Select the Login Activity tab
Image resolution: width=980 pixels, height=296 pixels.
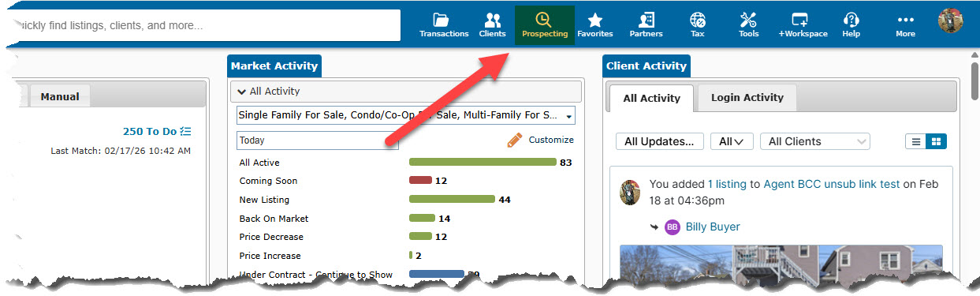pos(747,98)
